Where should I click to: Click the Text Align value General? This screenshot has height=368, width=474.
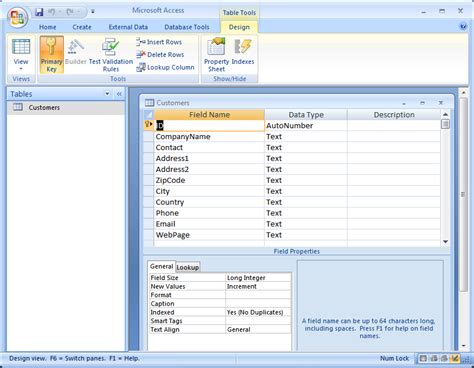pyautogui.click(x=258, y=330)
